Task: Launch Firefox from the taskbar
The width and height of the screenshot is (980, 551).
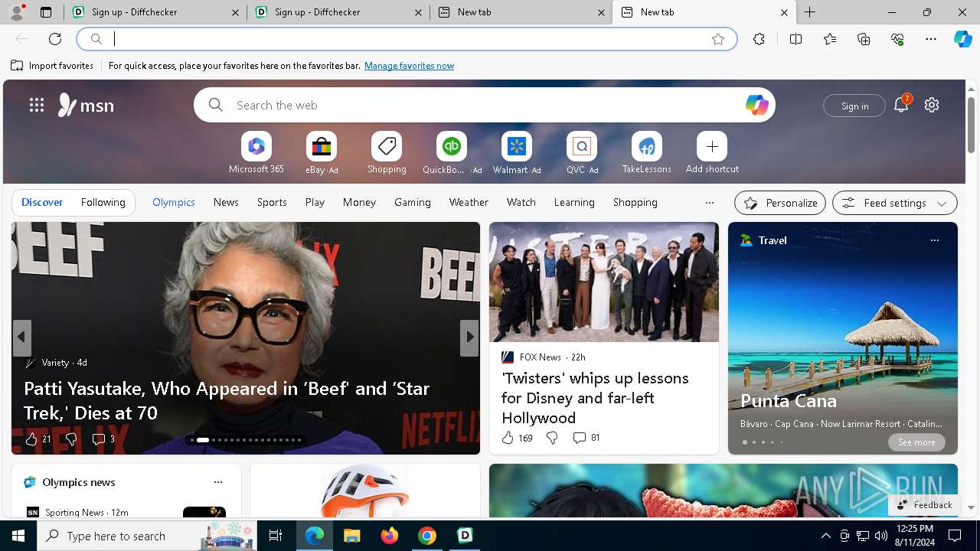Action: (389, 536)
